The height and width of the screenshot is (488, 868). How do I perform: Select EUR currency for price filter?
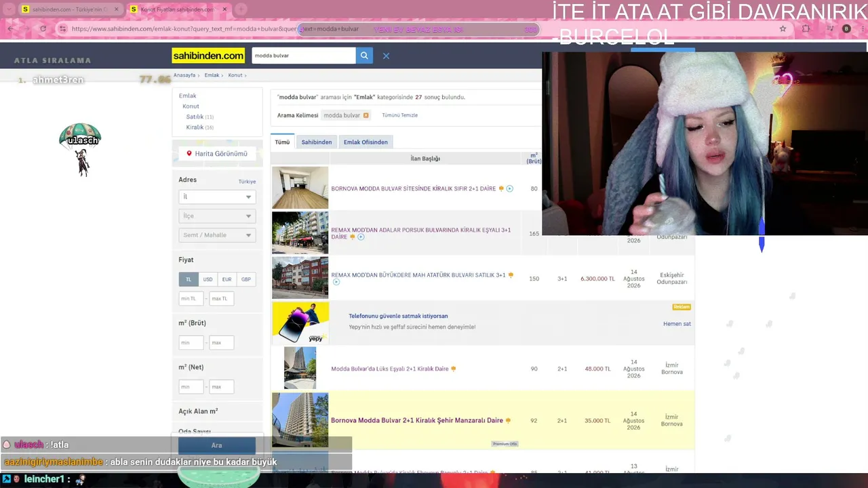click(226, 279)
